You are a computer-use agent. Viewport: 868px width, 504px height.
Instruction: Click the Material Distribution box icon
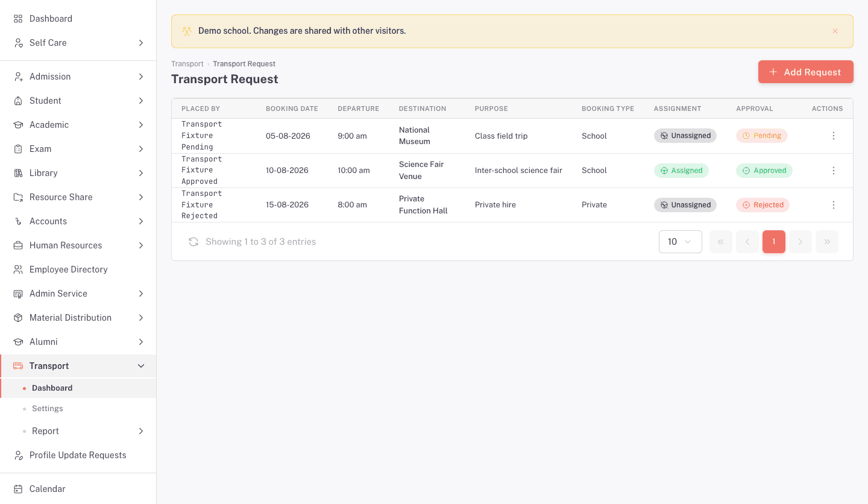click(18, 318)
